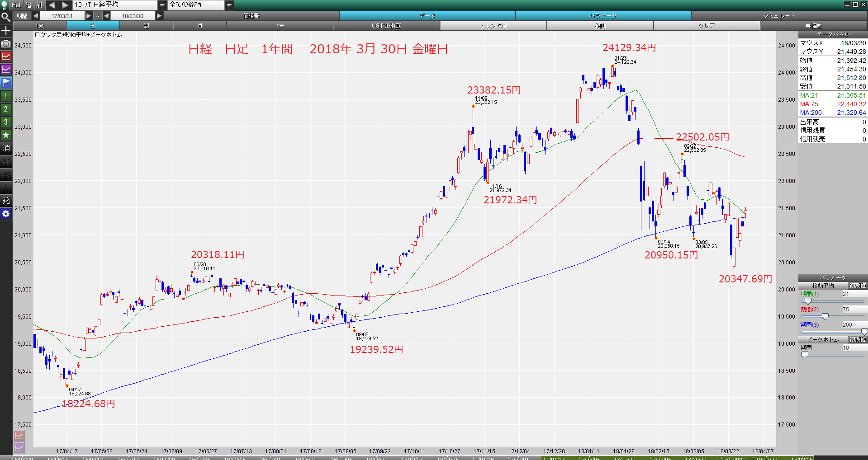Go to previous symbol with left arrow
This screenshot has width=868, height=460.
tap(52, 5)
